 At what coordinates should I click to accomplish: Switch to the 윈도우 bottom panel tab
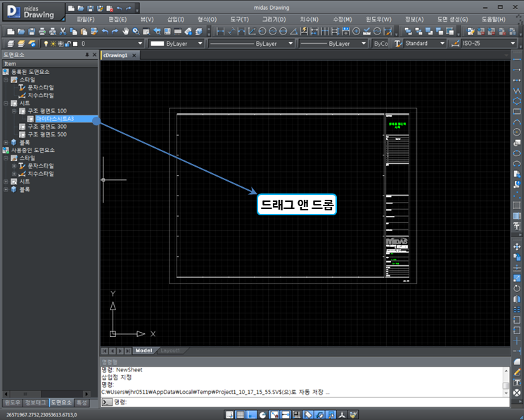pyautogui.click(x=13, y=403)
